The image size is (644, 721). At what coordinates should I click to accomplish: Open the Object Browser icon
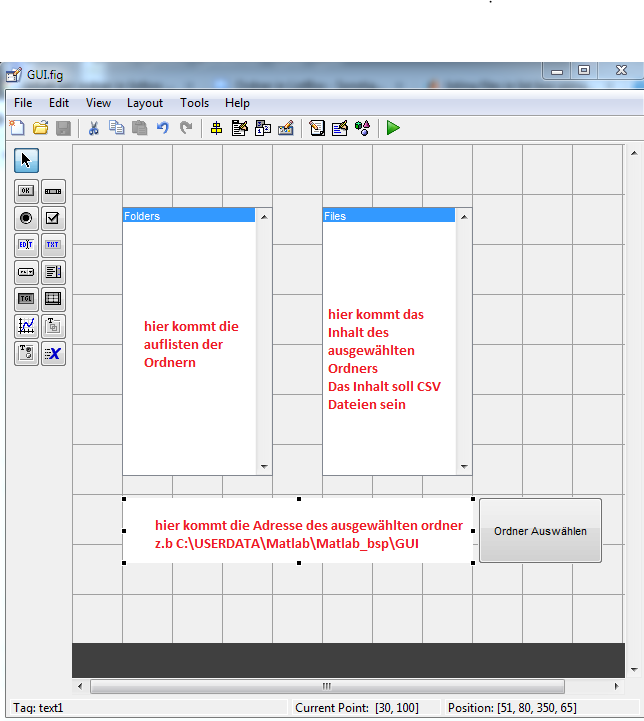[363, 128]
